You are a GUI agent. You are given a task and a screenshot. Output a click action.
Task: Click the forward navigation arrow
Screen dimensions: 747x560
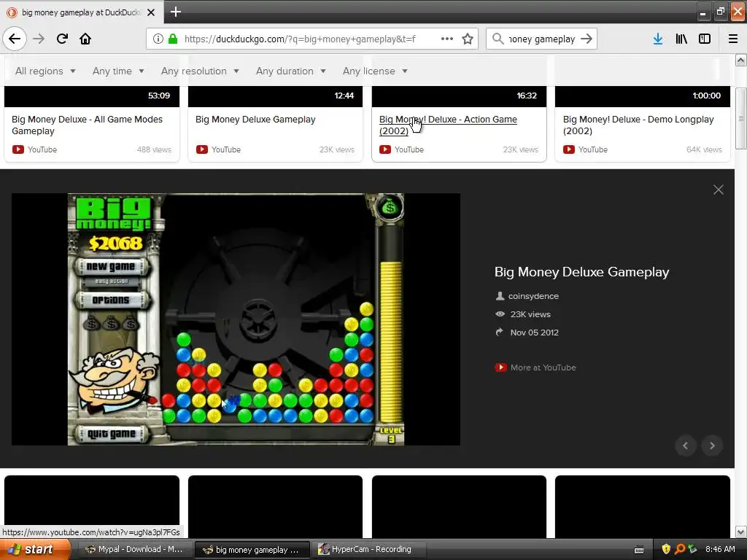pyautogui.click(x=39, y=39)
